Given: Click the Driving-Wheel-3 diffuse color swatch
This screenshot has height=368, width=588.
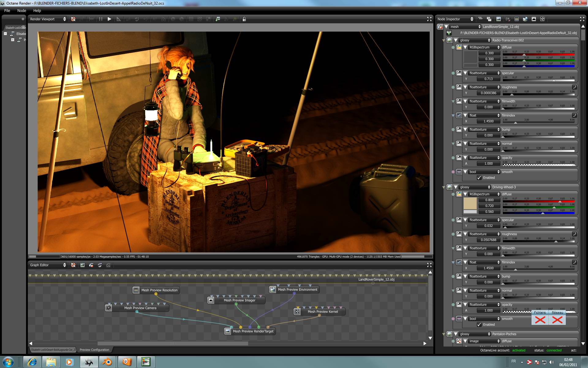Looking at the screenshot, I should point(470,204).
